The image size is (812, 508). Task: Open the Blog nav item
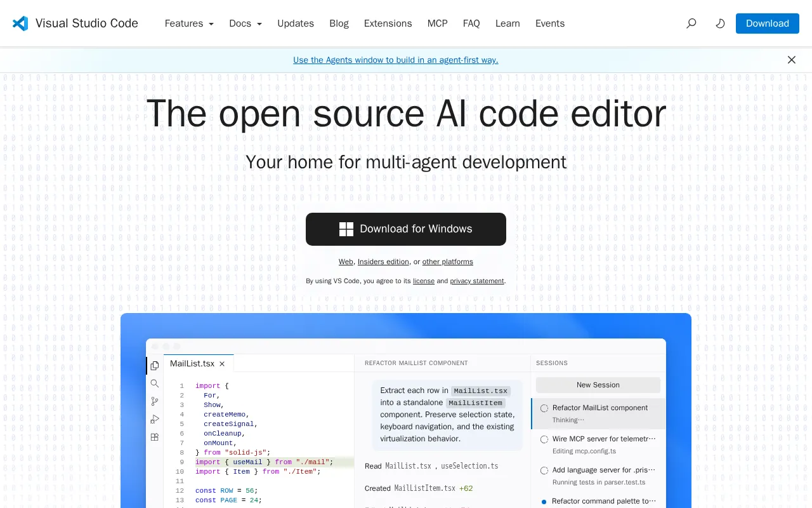(339, 23)
